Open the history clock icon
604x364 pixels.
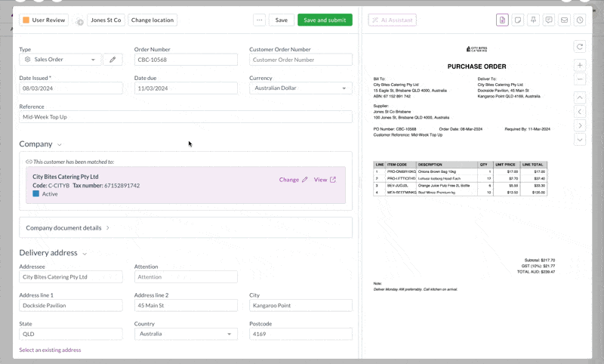pyautogui.click(x=580, y=20)
